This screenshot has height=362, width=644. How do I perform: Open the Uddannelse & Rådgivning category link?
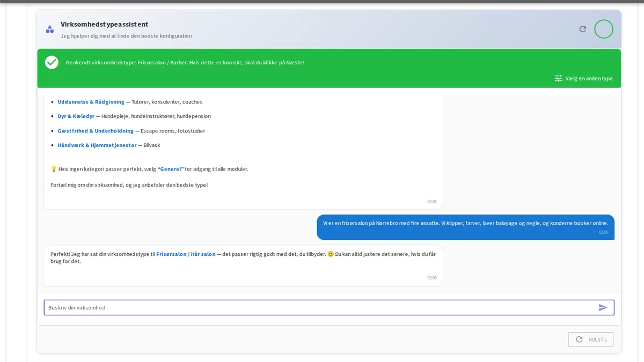(x=91, y=102)
